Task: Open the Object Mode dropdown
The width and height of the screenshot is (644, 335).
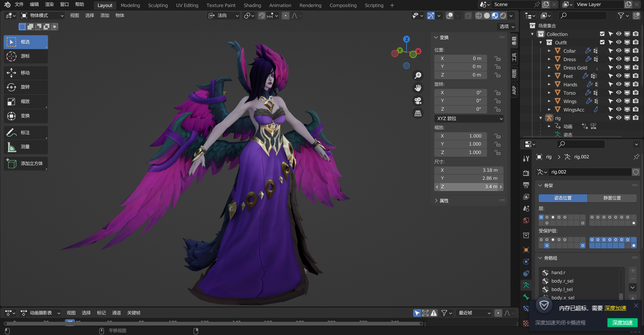Action: (x=42, y=15)
